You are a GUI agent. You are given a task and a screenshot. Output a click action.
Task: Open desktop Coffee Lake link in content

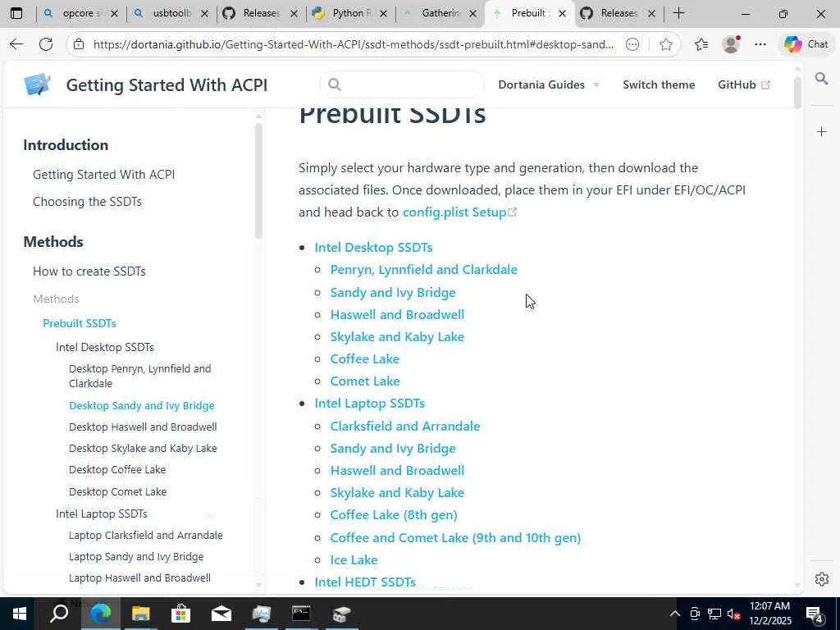[365, 359]
